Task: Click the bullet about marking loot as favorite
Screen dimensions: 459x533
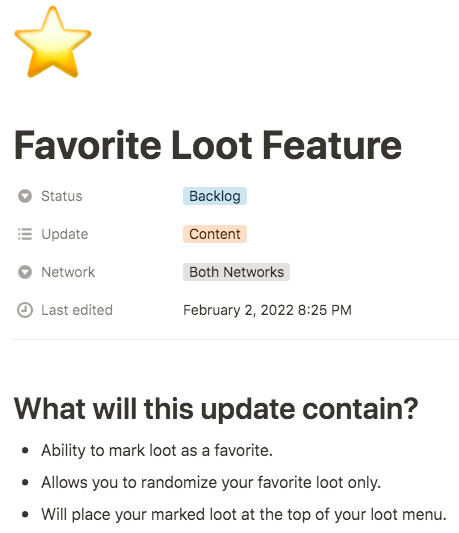Action: point(157,451)
